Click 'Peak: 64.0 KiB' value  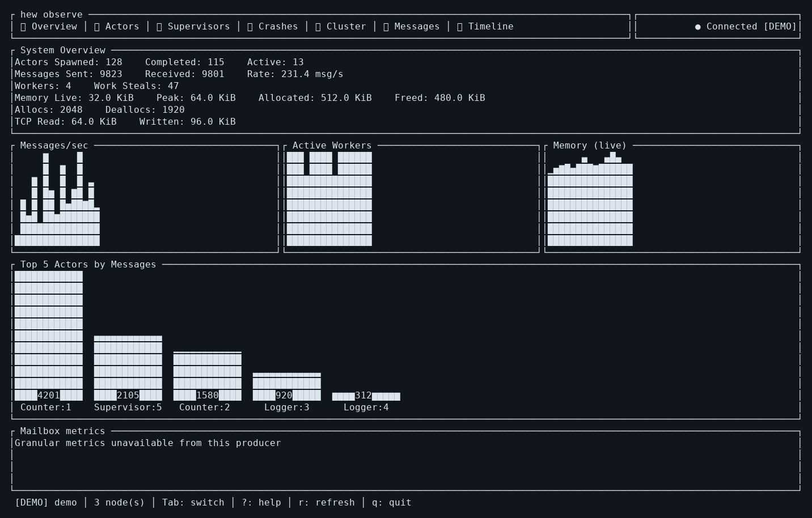(x=196, y=98)
